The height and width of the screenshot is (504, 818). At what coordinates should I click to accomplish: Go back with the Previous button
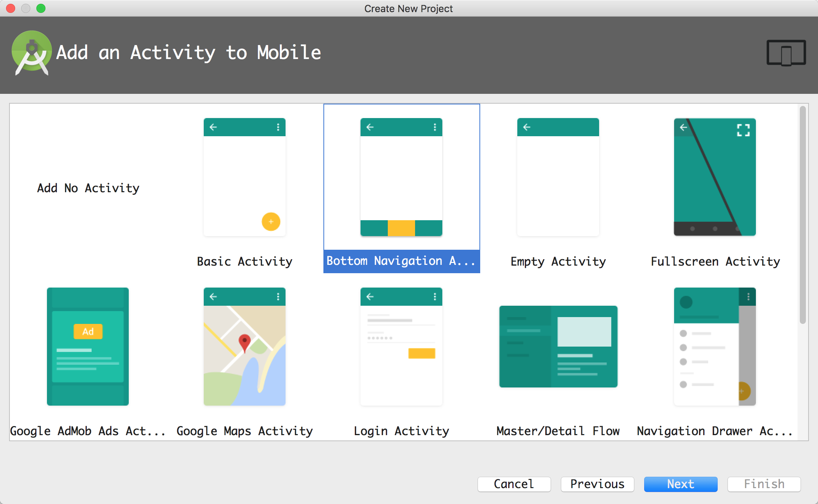pyautogui.click(x=597, y=484)
